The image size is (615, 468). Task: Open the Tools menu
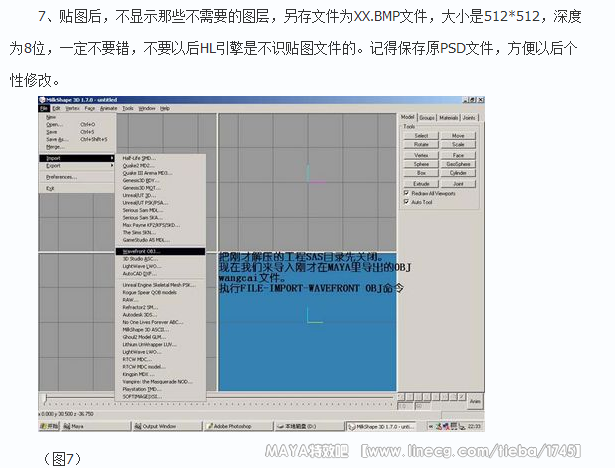click(128, 108)
